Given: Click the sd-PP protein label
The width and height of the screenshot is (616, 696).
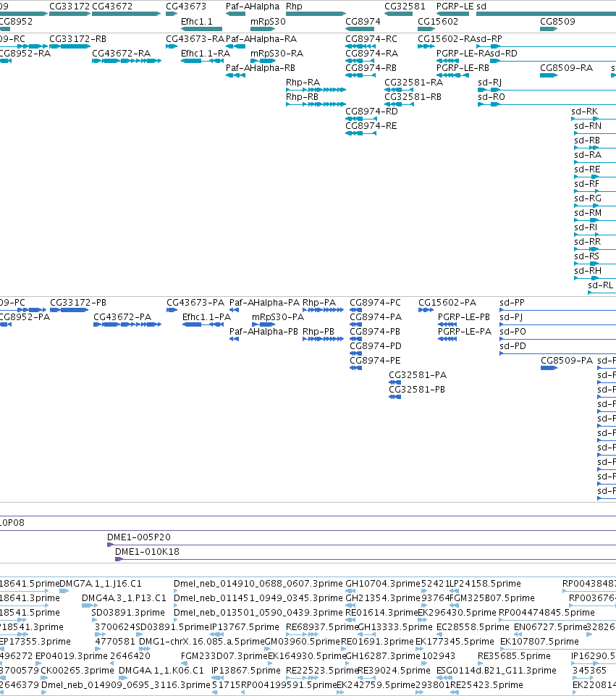Looking at the screenshot, I should point(512,303).
